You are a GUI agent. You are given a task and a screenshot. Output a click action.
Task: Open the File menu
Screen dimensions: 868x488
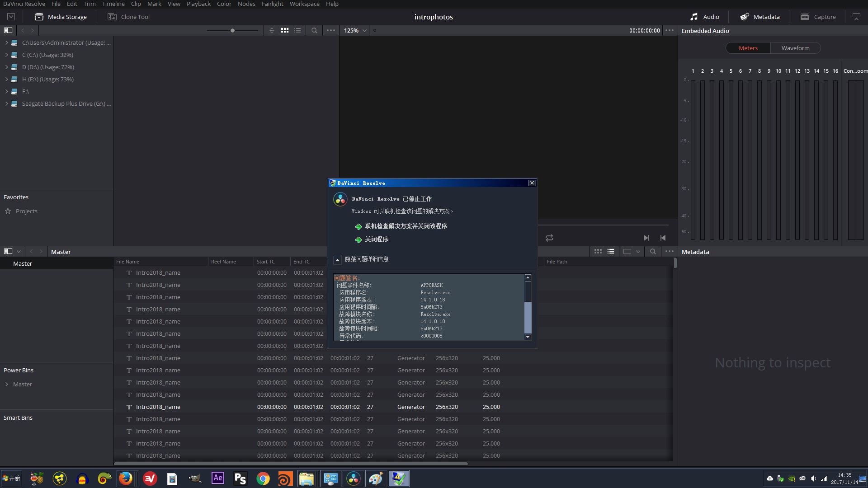(x=56, y=4)
